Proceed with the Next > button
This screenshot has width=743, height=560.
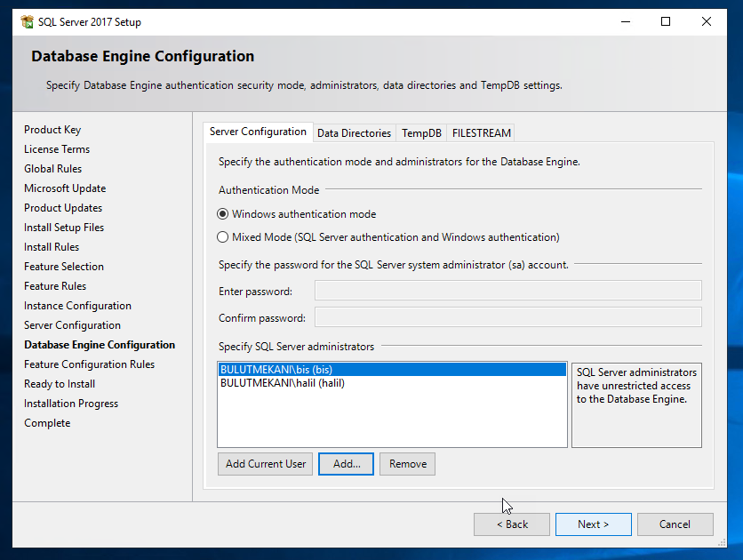click(x=594, y=524)
